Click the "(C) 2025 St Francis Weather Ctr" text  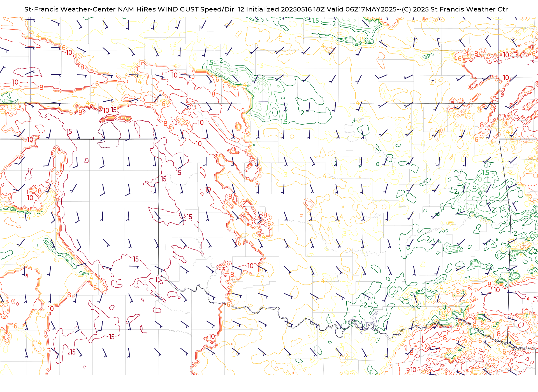click(455, 9)
